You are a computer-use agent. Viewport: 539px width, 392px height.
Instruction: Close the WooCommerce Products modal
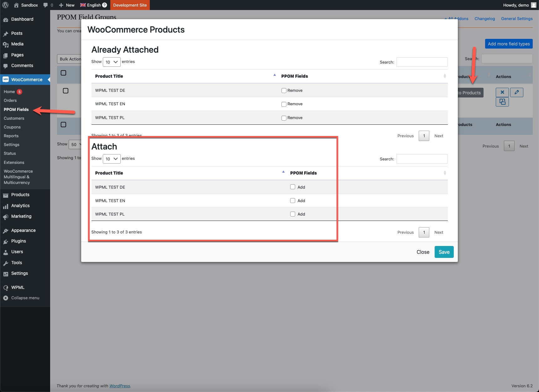click(x=423, y=252)
